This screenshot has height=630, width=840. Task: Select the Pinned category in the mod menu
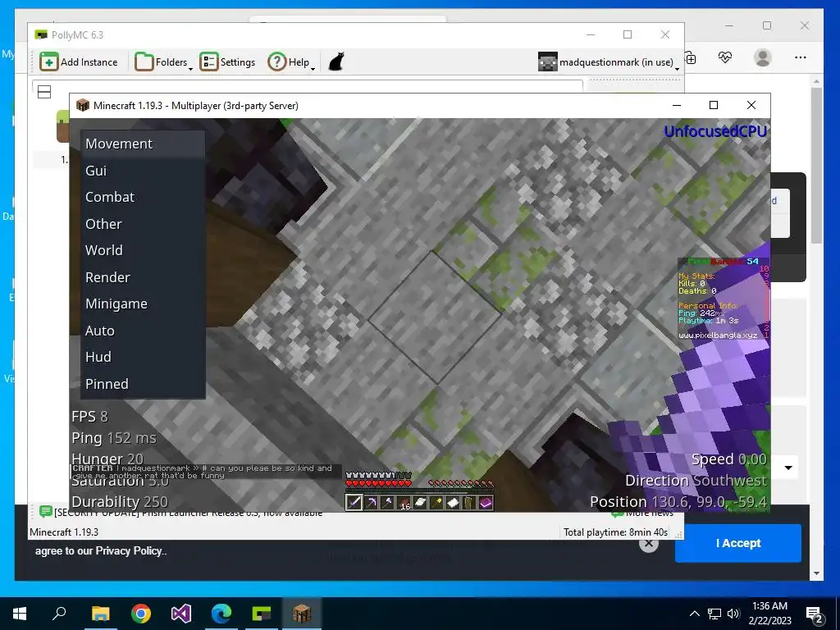(143, 384)
